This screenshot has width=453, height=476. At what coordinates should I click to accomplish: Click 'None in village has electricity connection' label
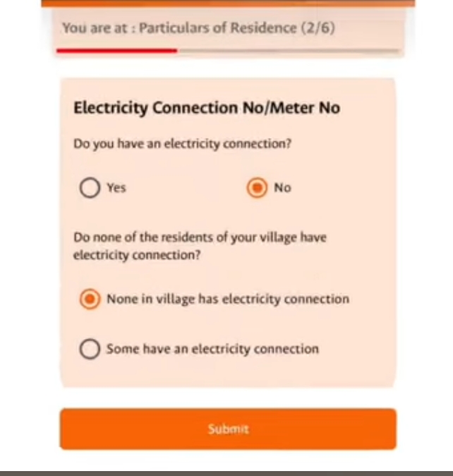click(227, 299)
